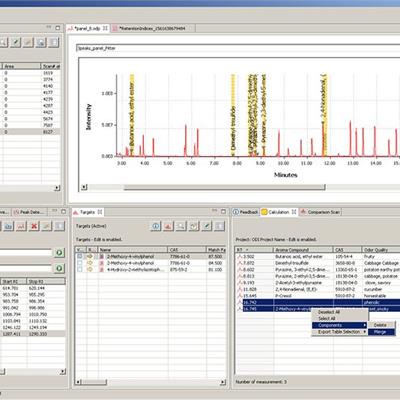Click the upper green run arrow button

point(59,253)
